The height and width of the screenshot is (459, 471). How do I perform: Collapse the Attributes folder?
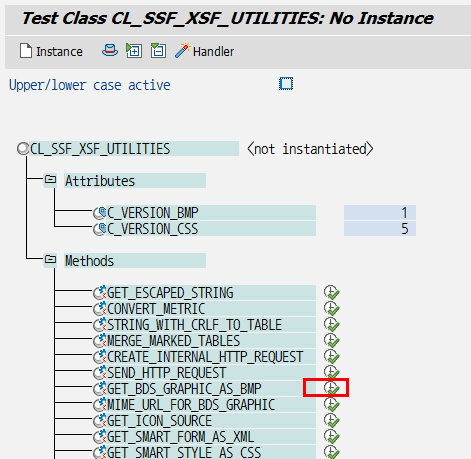[50, 180]
